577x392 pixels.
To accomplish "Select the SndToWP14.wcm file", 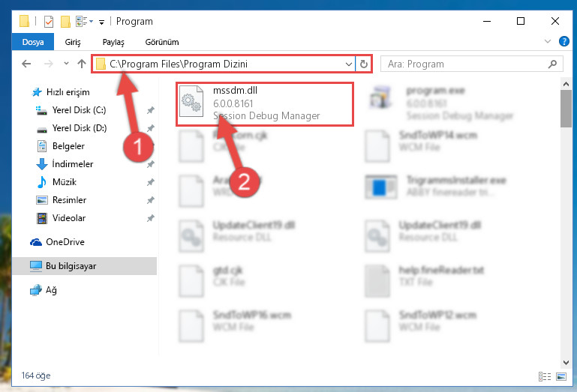I will (x=422, y=145).
